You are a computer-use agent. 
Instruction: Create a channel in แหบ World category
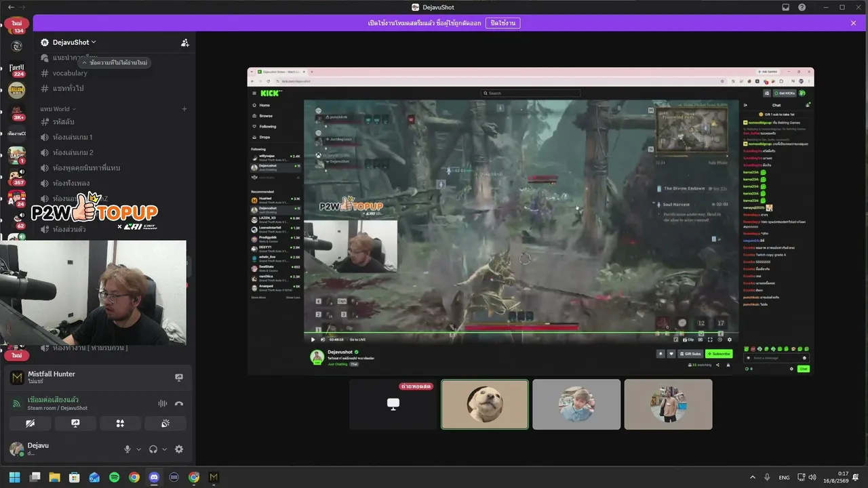tap(184, 109)
